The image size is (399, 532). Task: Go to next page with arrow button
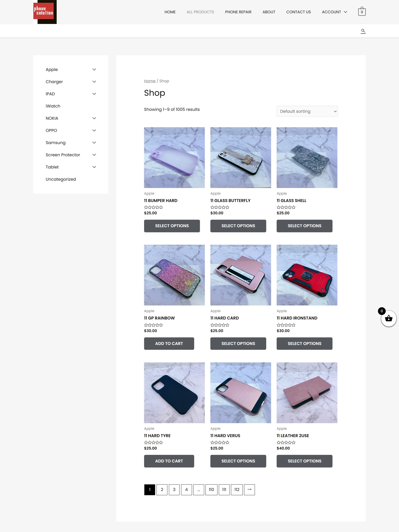coord(249,489)
